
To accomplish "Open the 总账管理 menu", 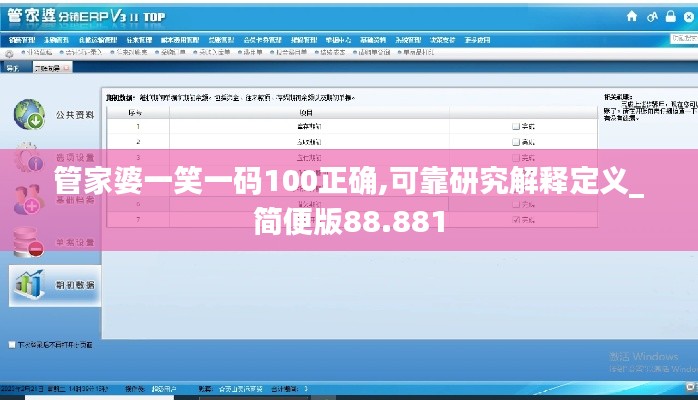I will click(221, 40).
